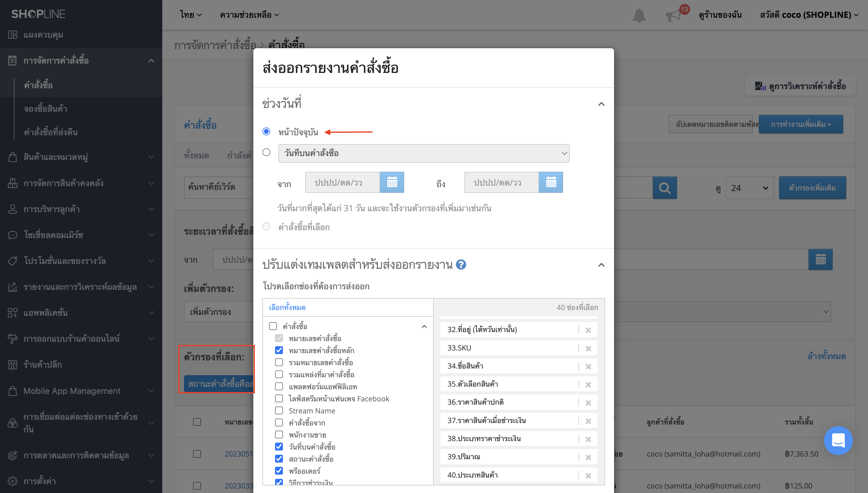Click the notification bell icon

tap(639, 15)
